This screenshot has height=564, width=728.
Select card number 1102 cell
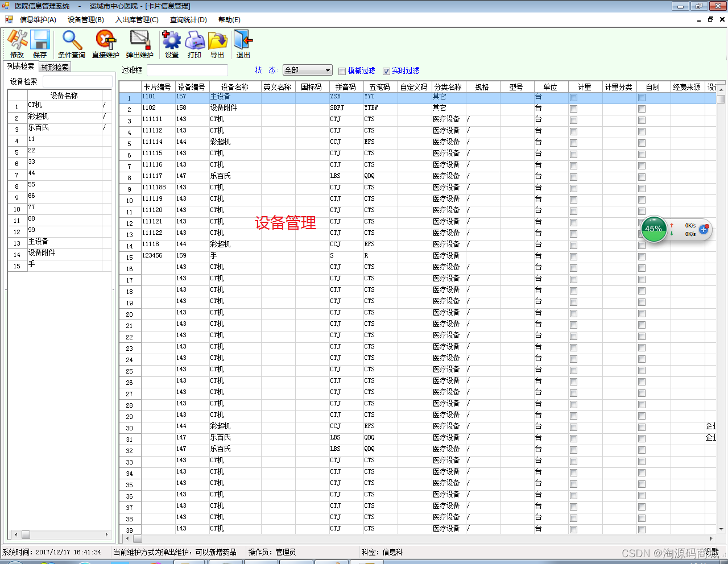(158, 108)
